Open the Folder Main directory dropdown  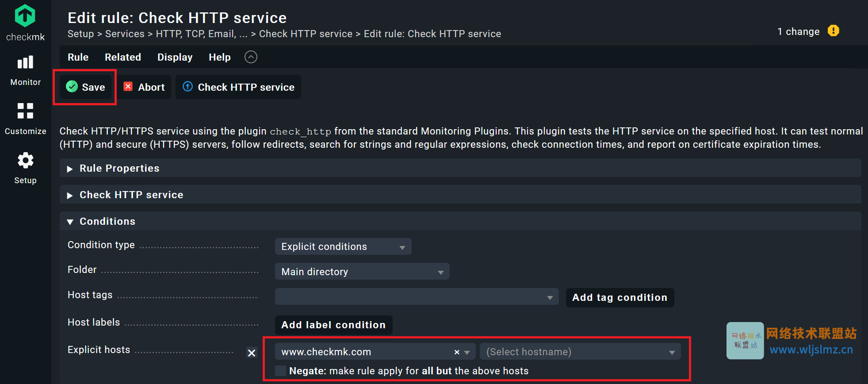[362, 272]
